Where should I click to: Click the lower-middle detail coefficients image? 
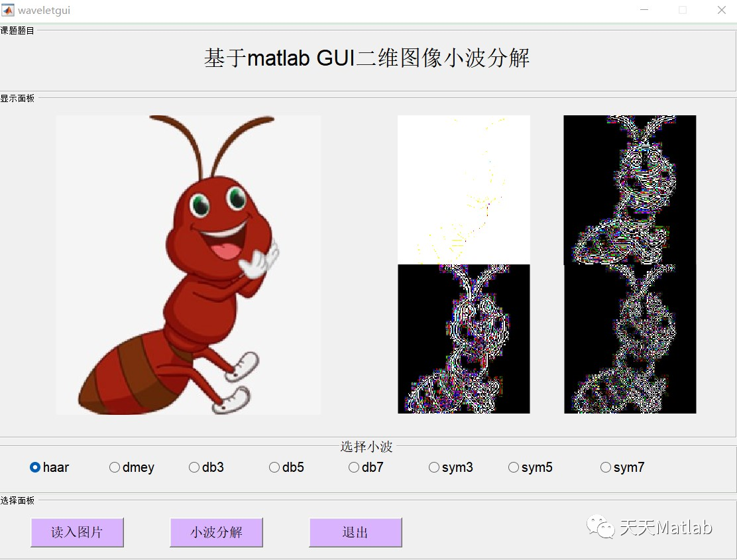pos(463,338)
